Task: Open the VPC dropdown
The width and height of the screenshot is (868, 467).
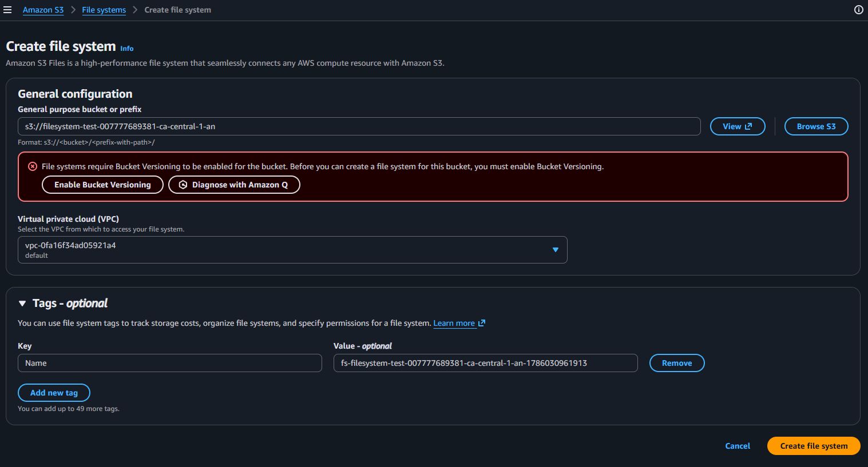Action: (x=292, y=250)
